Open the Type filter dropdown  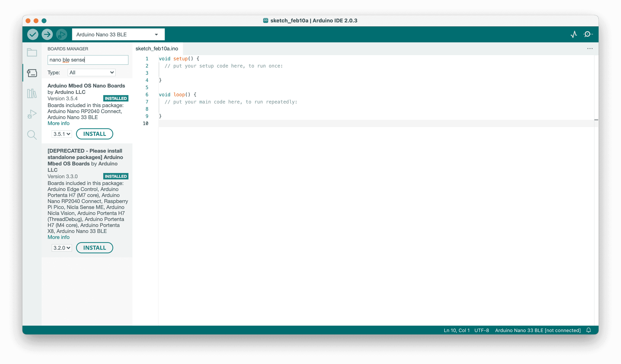click(x=91, y=73)
